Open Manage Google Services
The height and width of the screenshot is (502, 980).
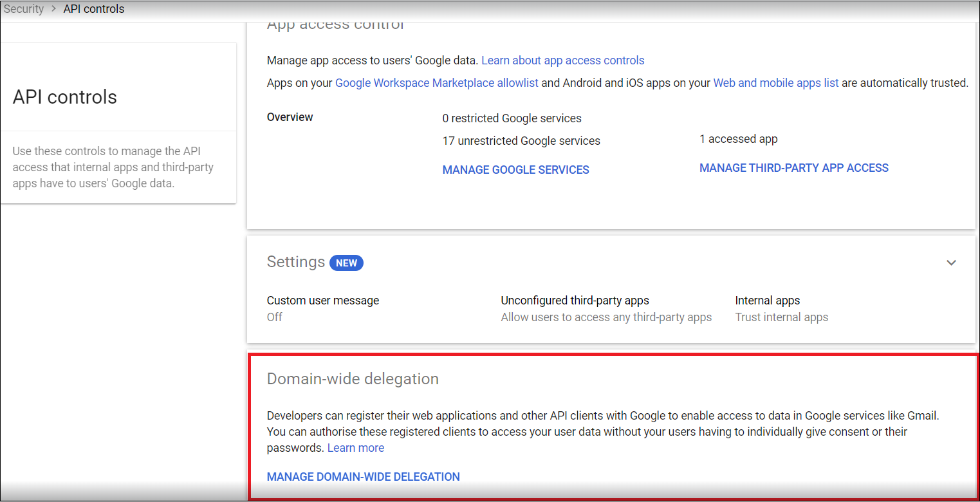click(x=516, y=170)
